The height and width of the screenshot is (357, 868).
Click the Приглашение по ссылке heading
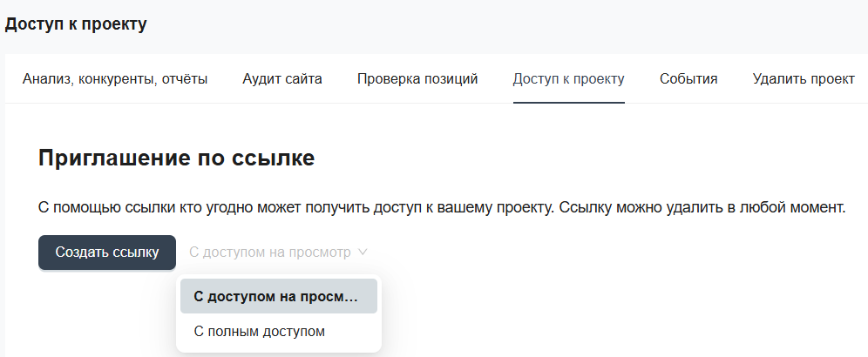point(176,158)
